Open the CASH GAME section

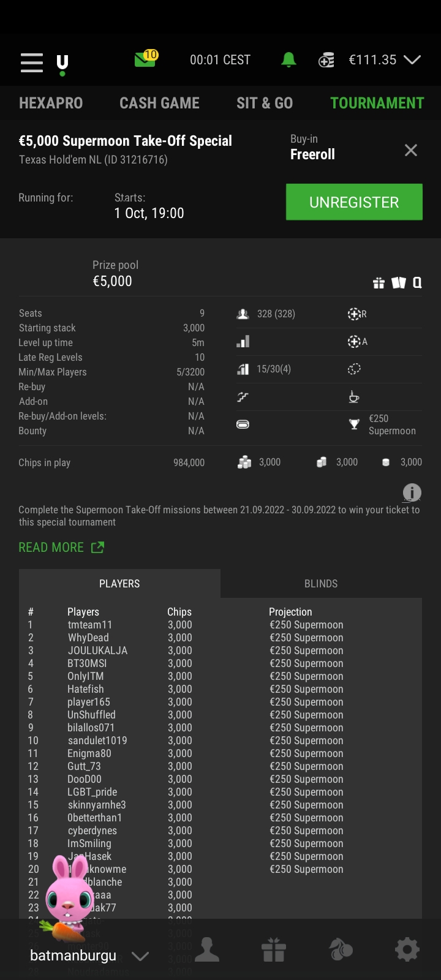click(x=159, y=103)
